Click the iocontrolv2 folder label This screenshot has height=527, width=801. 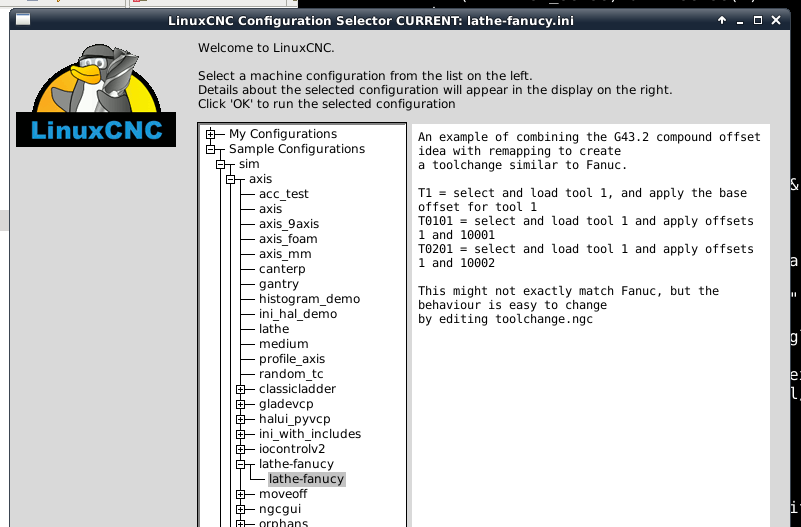click(292, 449)
